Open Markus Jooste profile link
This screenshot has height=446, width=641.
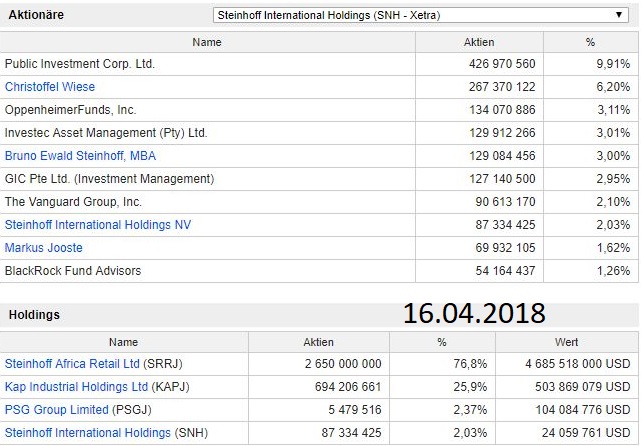coord(44,248)
